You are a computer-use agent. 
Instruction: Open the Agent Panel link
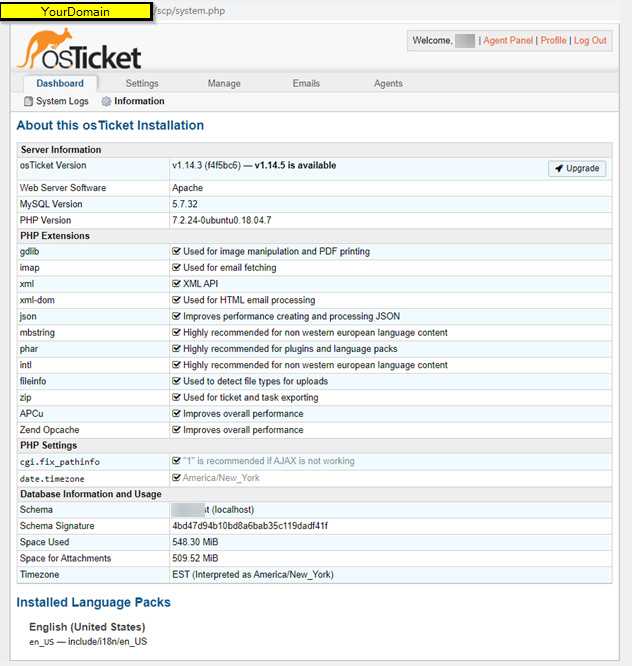click(x=508, y=41)
